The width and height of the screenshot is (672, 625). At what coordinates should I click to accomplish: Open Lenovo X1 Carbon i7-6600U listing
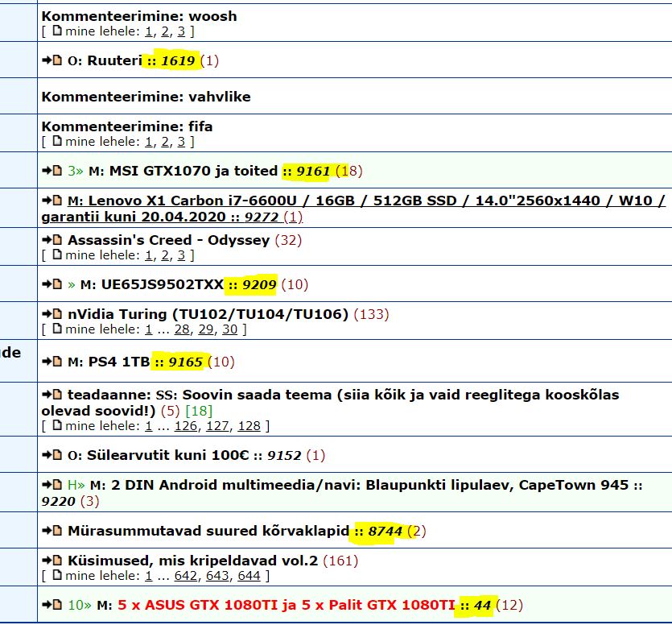[354, 209]
